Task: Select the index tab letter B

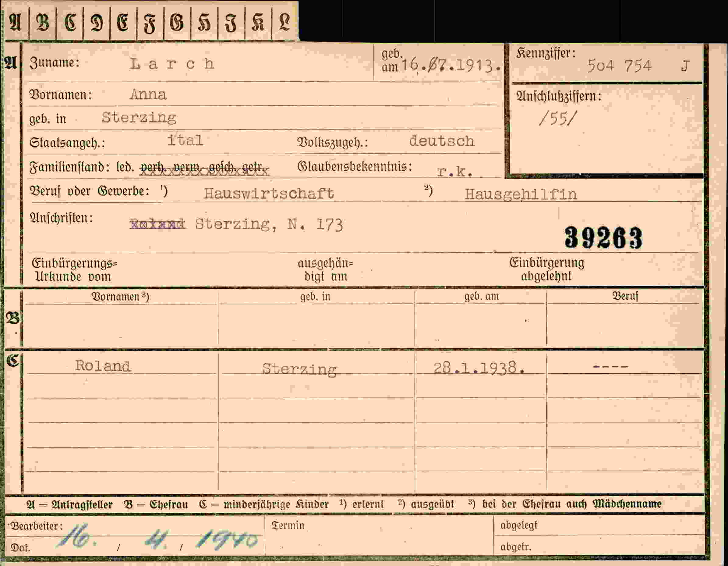Action: [43, 23]
